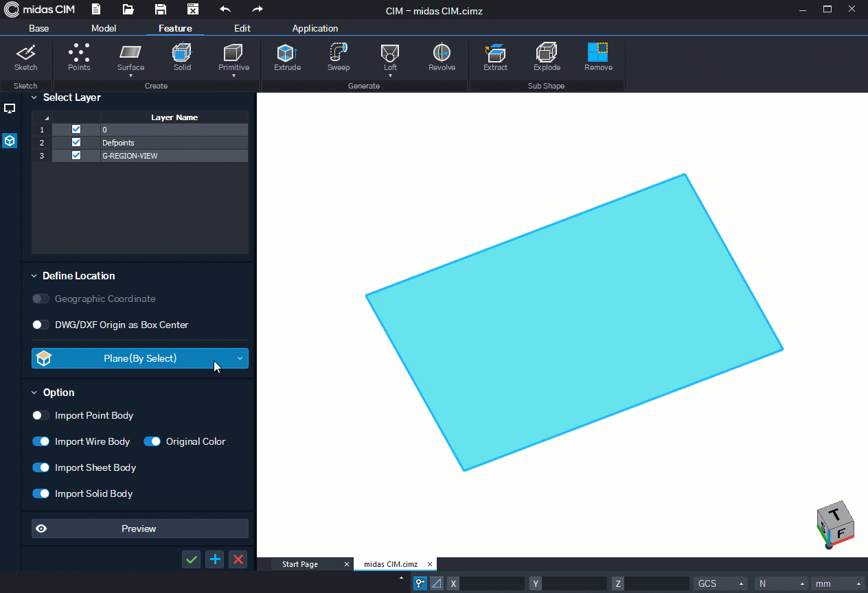Enable DWG/DXF Origin as Box Center
Screen dimensions: 868x593
[x=41, y=325]
